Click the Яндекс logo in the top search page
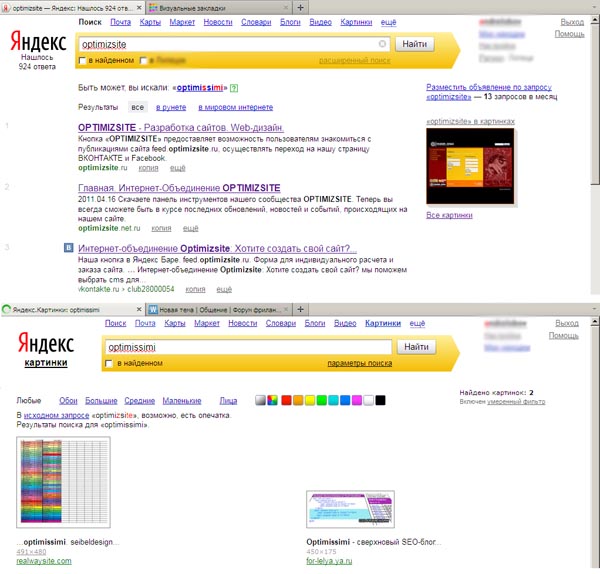600x574 pixels. 38,41
